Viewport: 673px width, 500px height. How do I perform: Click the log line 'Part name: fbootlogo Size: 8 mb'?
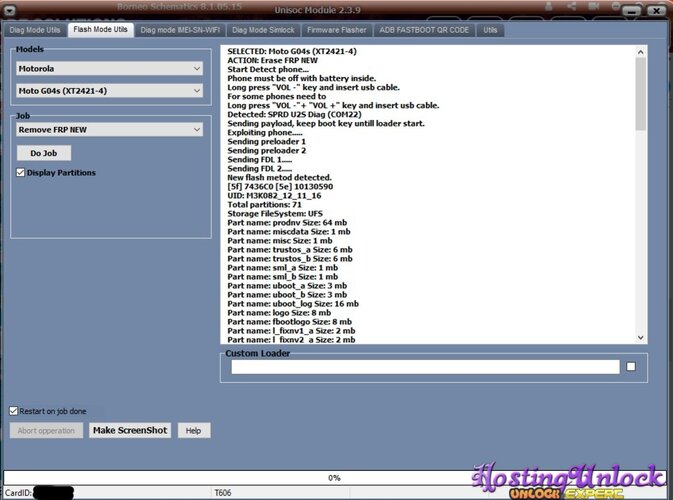click(x=290, y=322)
